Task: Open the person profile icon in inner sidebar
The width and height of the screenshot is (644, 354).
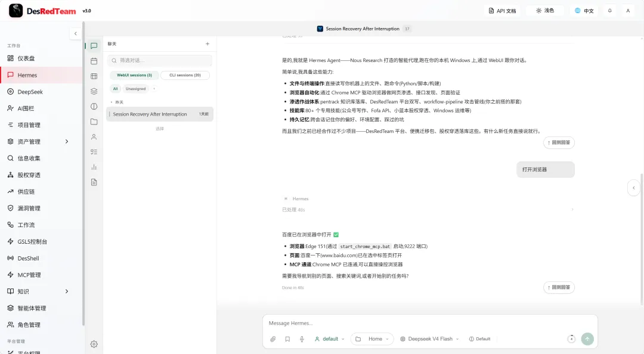Action: pyautogui.click(x=94, y=136)
